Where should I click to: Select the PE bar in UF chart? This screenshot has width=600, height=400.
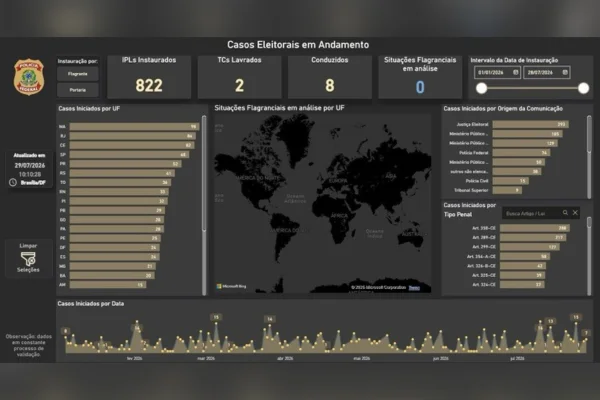click(x=115, y=238)
